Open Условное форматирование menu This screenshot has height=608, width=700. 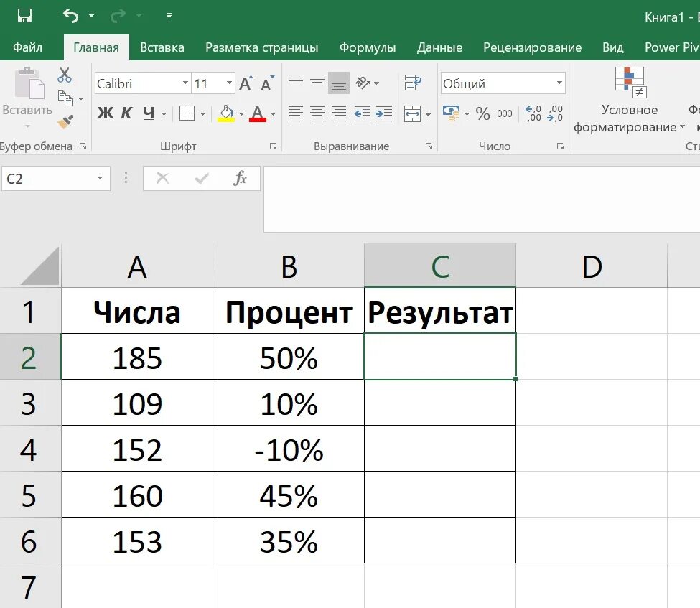630,100
